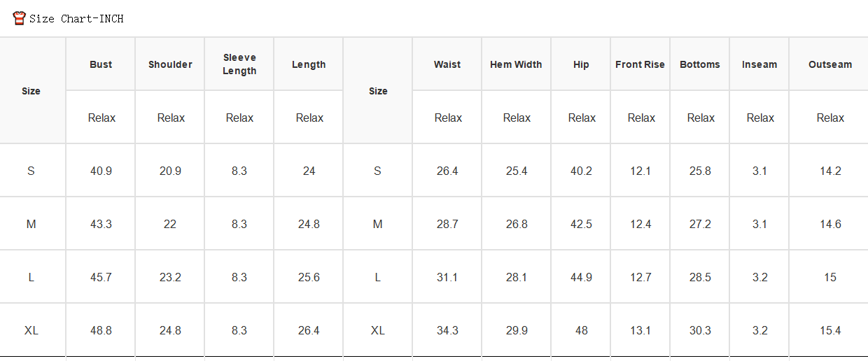Screen dimensions: 868x361
Task: Click the M shoulder value 22
Action: (x=170, y=224)
